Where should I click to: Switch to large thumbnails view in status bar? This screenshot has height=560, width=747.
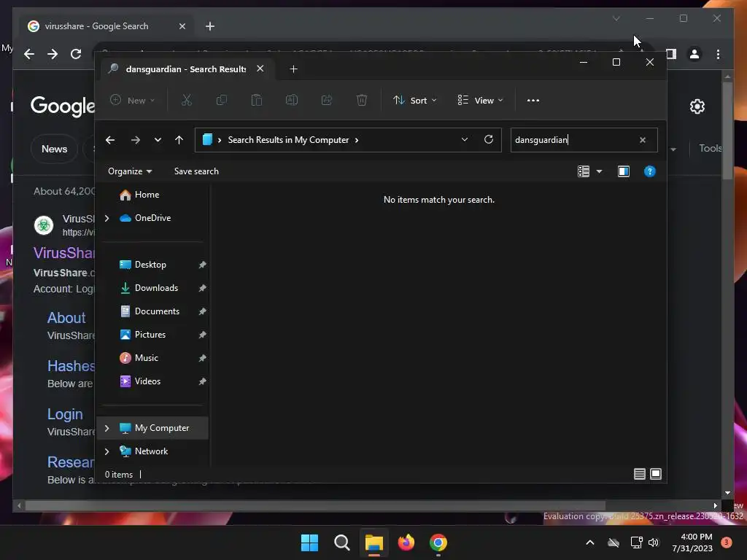point(656,474)
